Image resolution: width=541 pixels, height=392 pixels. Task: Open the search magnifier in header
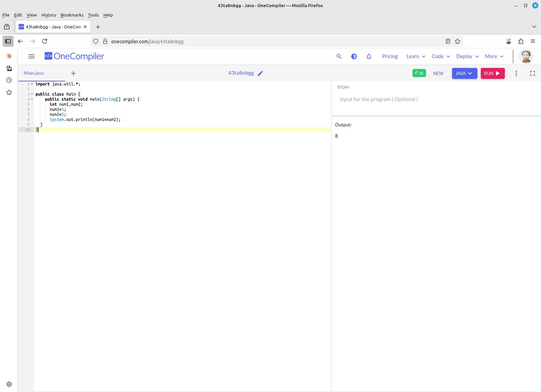pyautogui.click(x=339, y=56)
